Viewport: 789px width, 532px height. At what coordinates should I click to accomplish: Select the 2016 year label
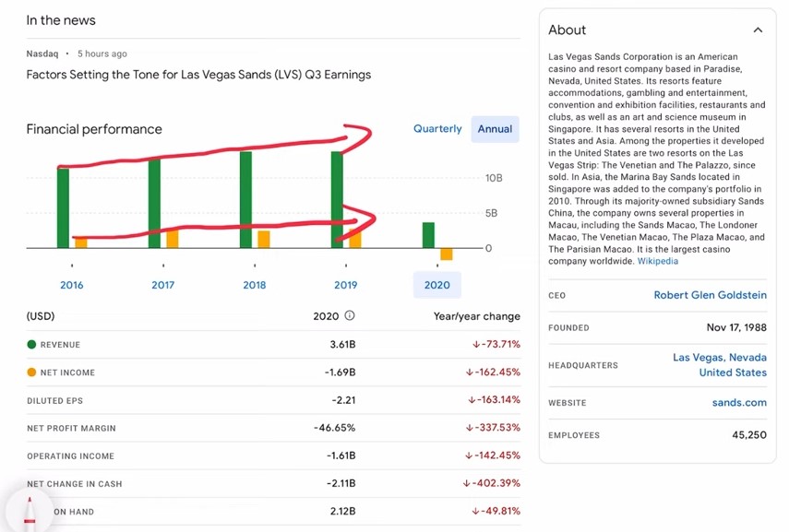point(71,285)
